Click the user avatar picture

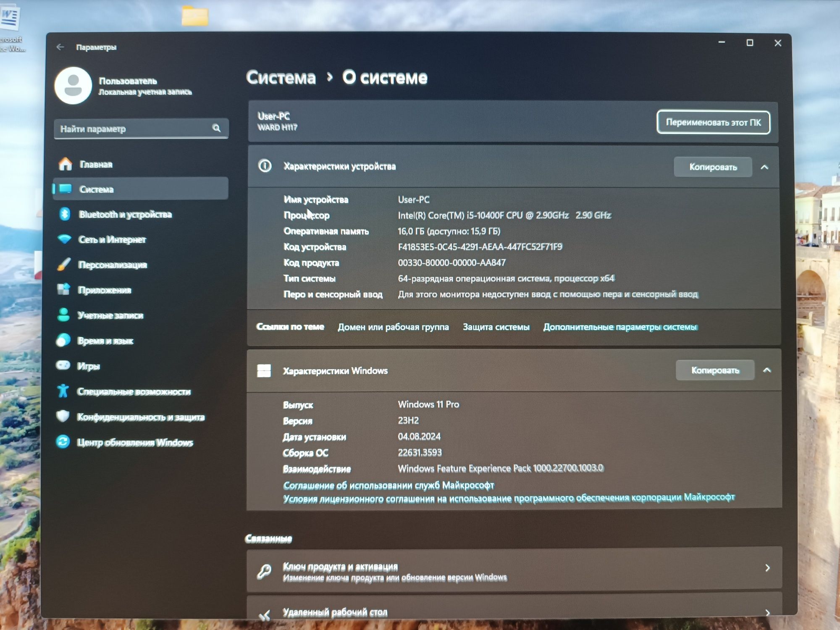pyautogui.click(x=73, y=85)
